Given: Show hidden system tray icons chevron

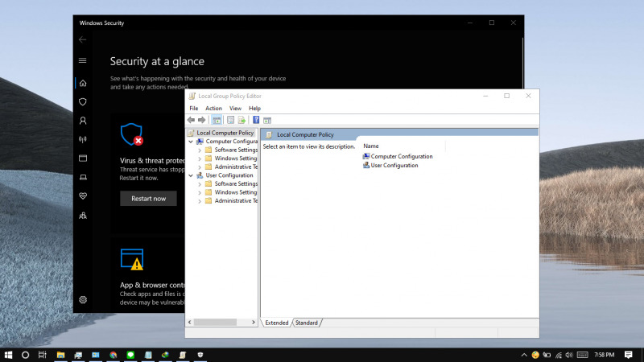Looking at the screenshot, I should point(524,355).
